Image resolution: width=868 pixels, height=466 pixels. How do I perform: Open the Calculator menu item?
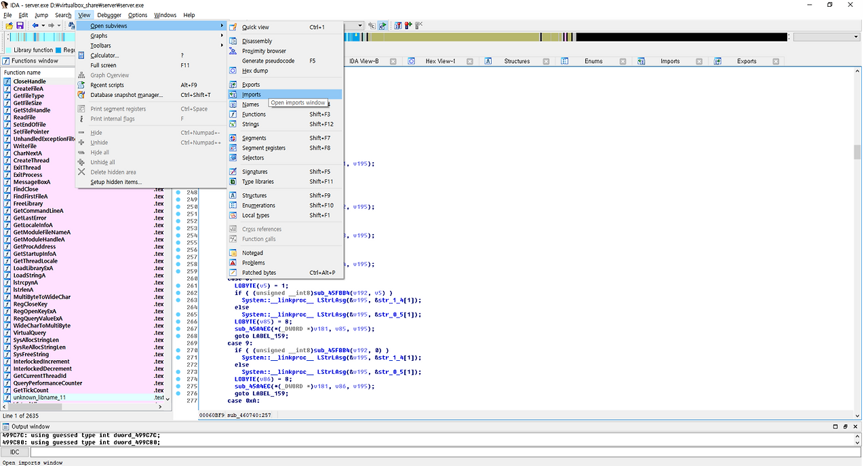151,56
